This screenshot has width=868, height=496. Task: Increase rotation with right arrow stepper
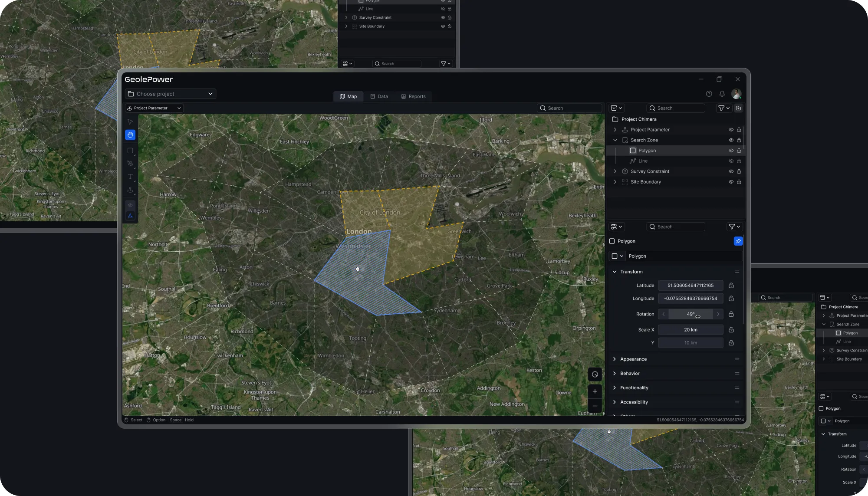click(718, 314)
